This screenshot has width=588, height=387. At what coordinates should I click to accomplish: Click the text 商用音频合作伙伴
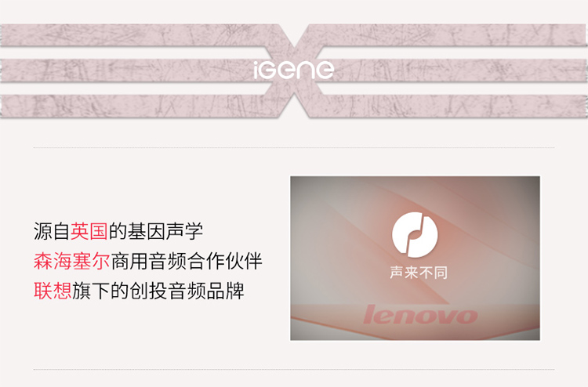tap(187, 261)
